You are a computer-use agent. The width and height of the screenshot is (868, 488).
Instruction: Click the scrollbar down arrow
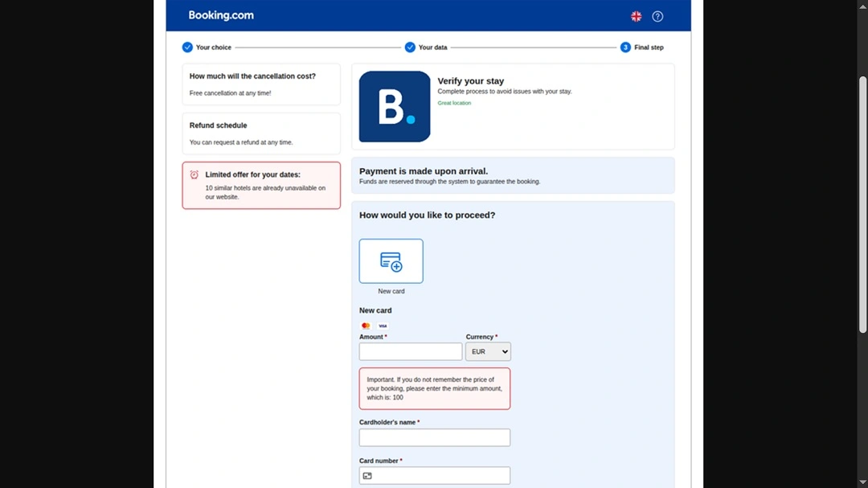862,482
